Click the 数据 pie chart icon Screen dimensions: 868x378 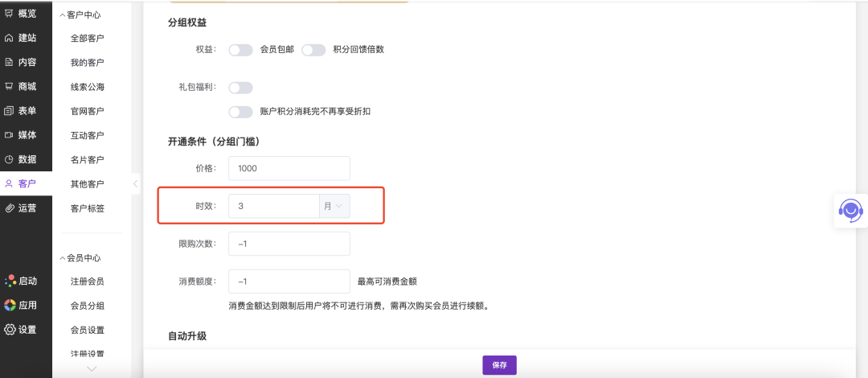[x=9, y=159]
